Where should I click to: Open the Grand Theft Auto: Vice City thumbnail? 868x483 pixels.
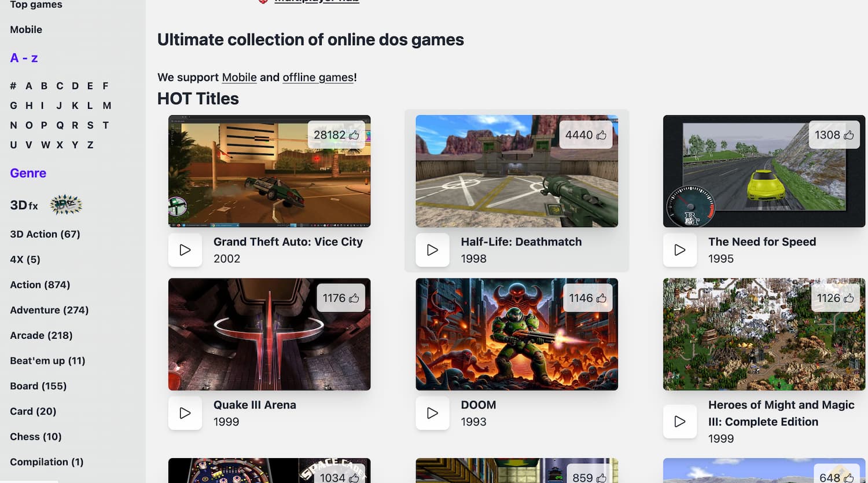(269, 171)
